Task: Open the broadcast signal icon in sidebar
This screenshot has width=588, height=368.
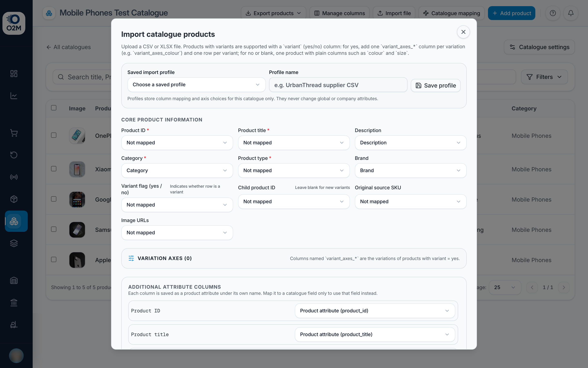Action: 14,177
